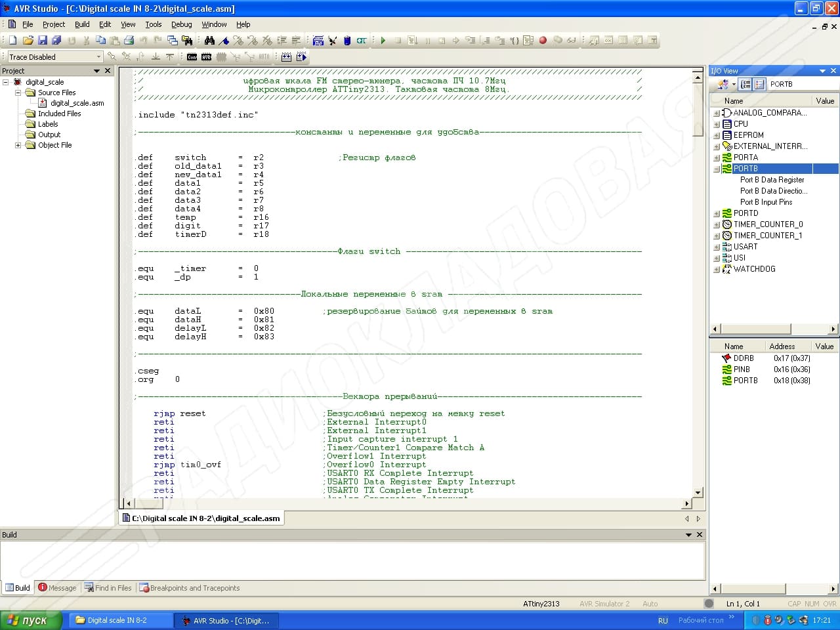Open Find with the binoculars icon
Screen dimensions: 840x630
click(x=209, y=41)
